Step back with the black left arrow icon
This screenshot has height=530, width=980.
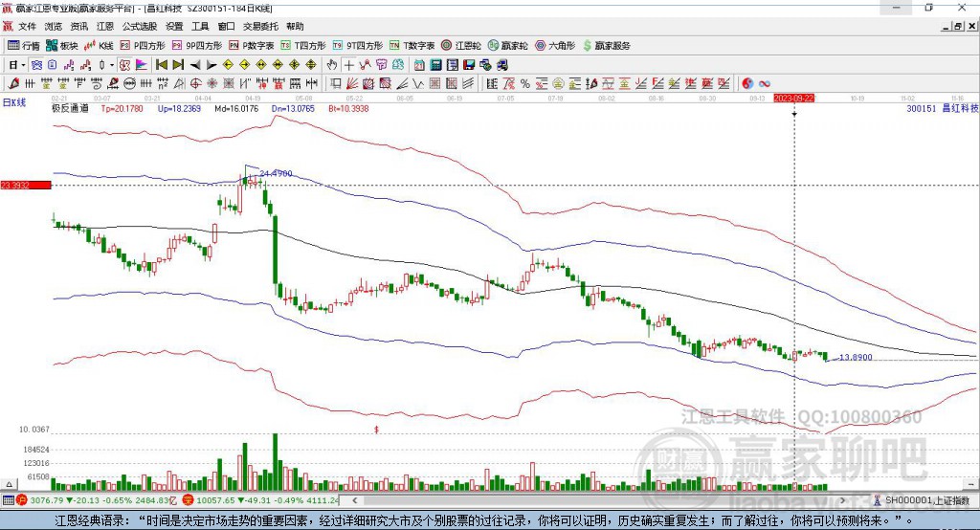tap(195, 65)
